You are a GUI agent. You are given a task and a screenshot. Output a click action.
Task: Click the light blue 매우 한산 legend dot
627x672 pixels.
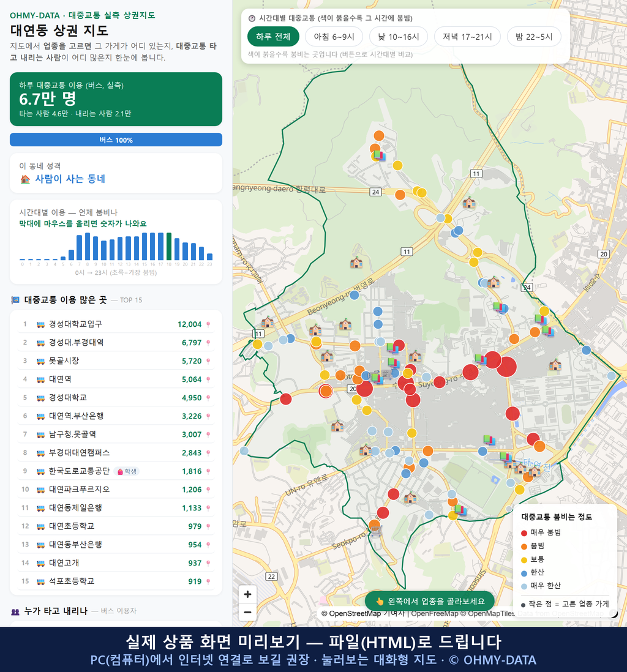click(x=524, y=586)
